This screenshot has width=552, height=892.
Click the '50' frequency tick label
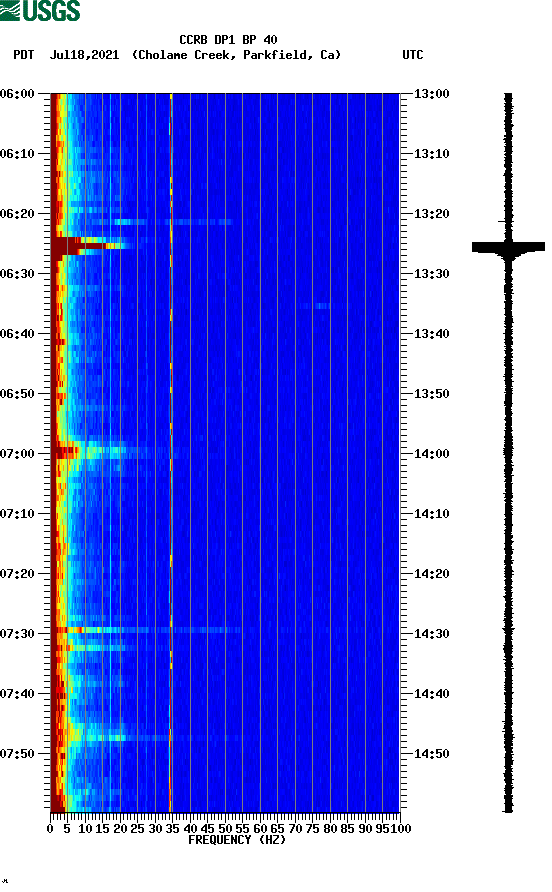tap(225, 829)
